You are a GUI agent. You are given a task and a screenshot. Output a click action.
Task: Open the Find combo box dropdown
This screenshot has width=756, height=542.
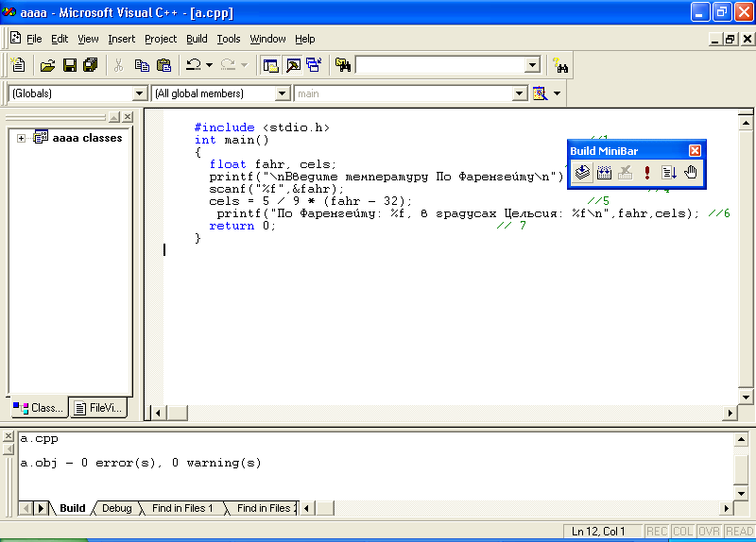pos(532,65)
